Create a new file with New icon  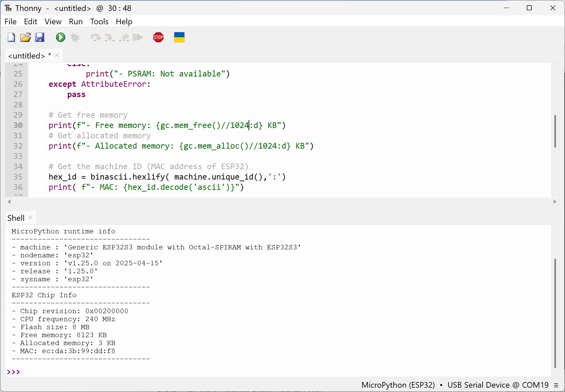click(x=11, y=37)
